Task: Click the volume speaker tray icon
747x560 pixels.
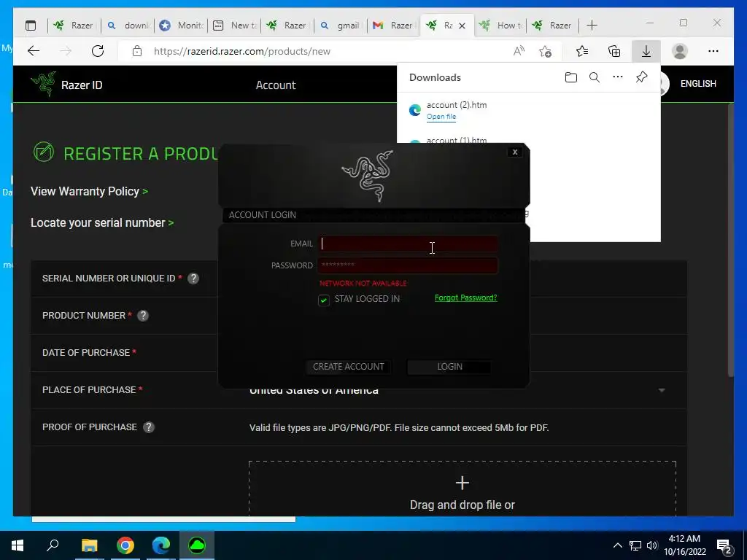Action: [651, 545]
